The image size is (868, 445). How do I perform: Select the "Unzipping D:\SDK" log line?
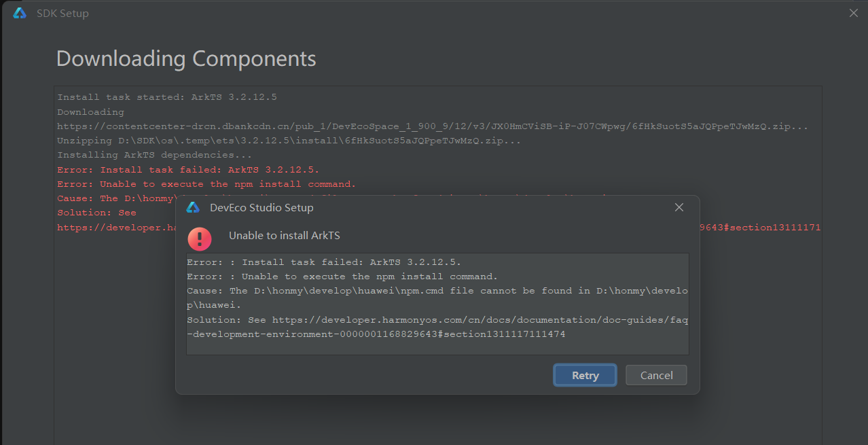tap(289, 141)
